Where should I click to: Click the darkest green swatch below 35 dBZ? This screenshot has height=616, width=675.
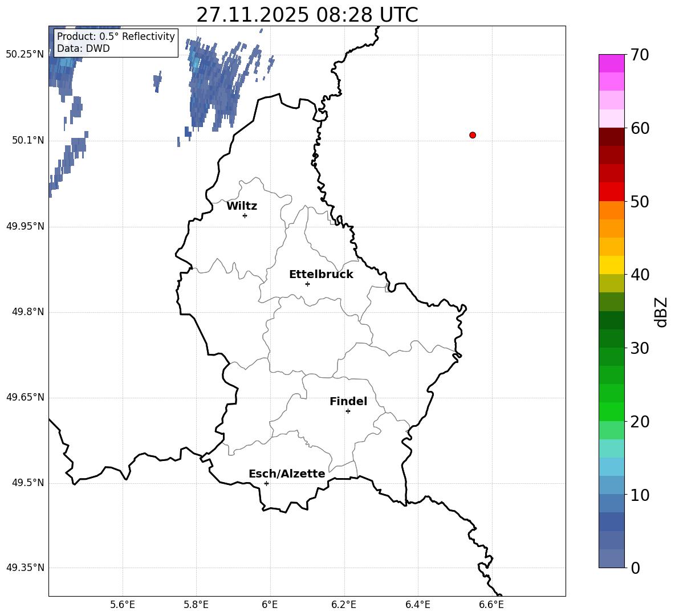[x=612, y=320]
